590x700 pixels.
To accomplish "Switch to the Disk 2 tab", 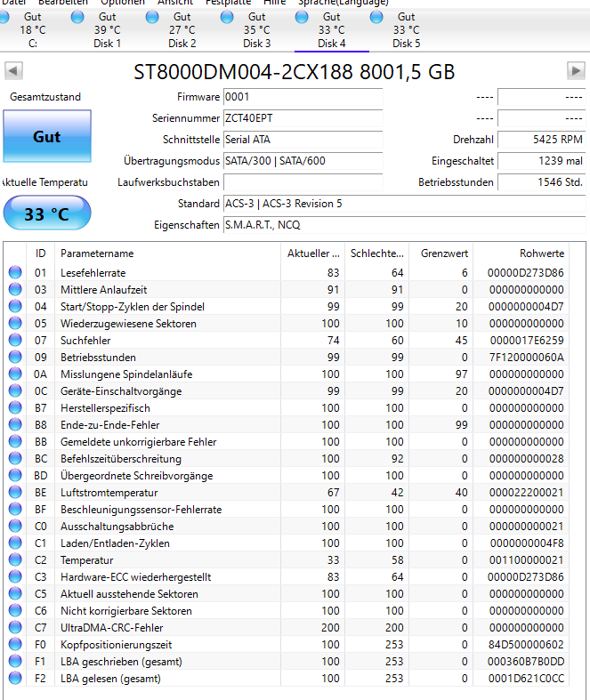I will [x=182, y=30].
